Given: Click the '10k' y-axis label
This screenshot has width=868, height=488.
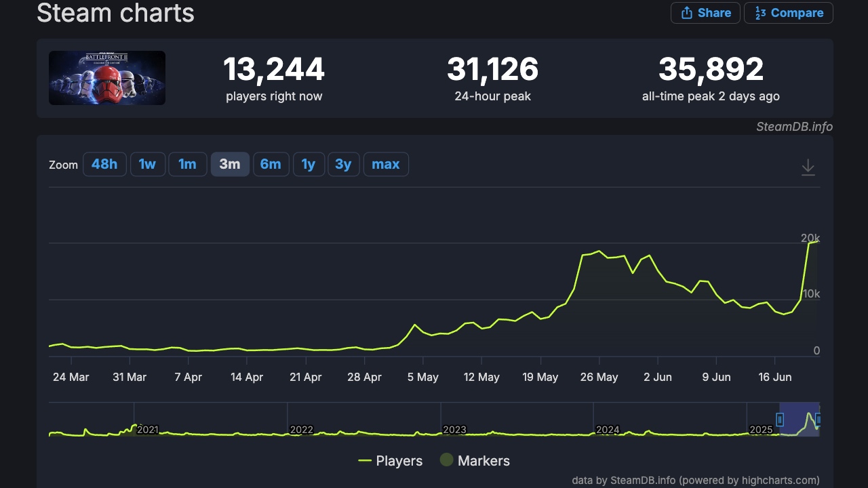Looking at the screenshot, I should coord(811,294).
